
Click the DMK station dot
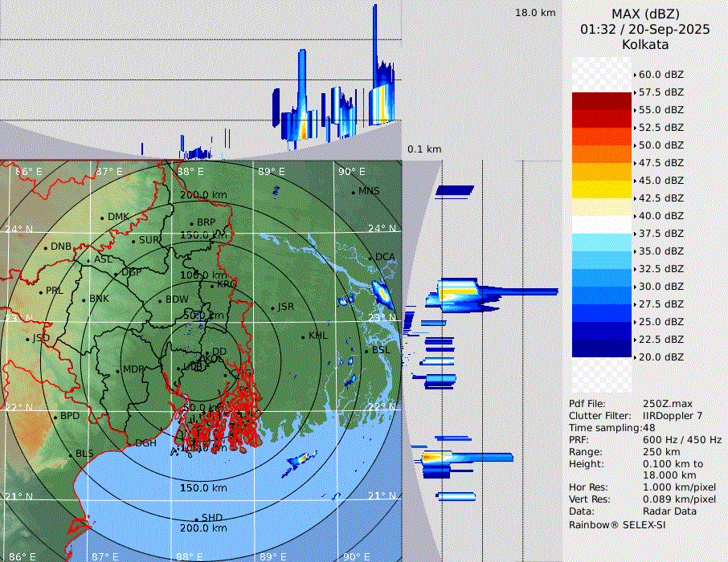pos(102,218)
